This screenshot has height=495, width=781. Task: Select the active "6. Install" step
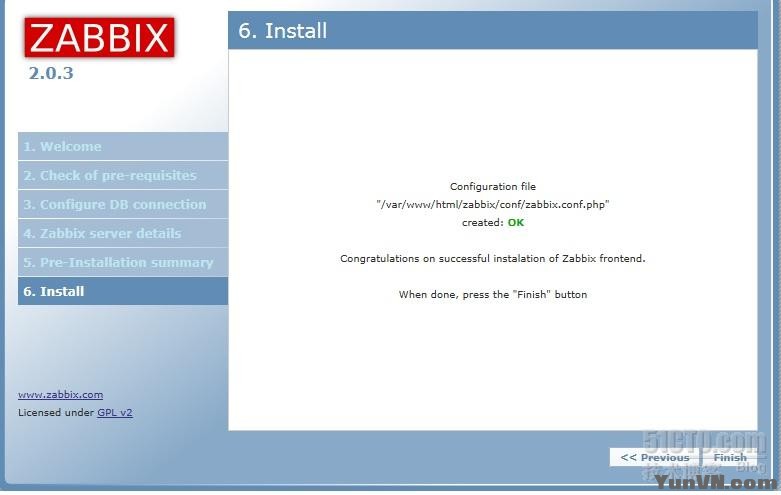(123, 291)
